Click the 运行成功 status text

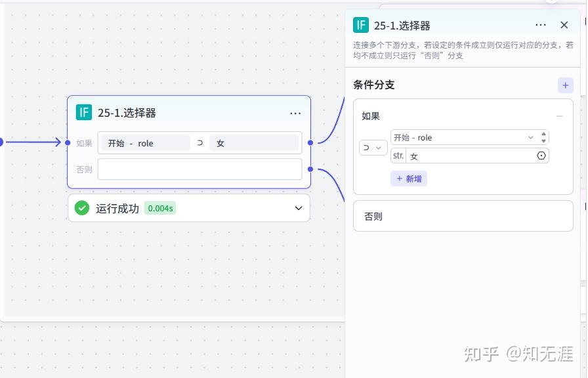coord(117,209)
